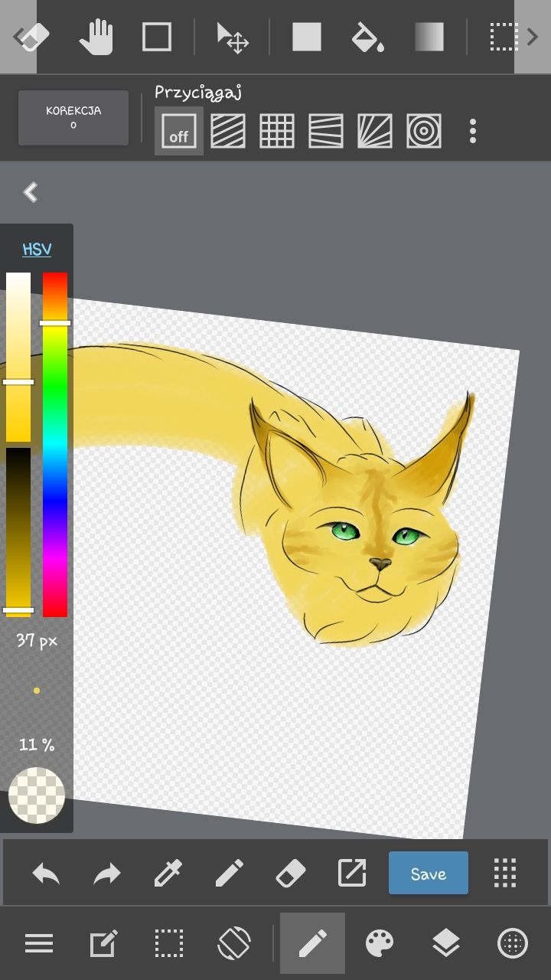
Task: Enable radial lines snap guide
Action: click(375, 131)
